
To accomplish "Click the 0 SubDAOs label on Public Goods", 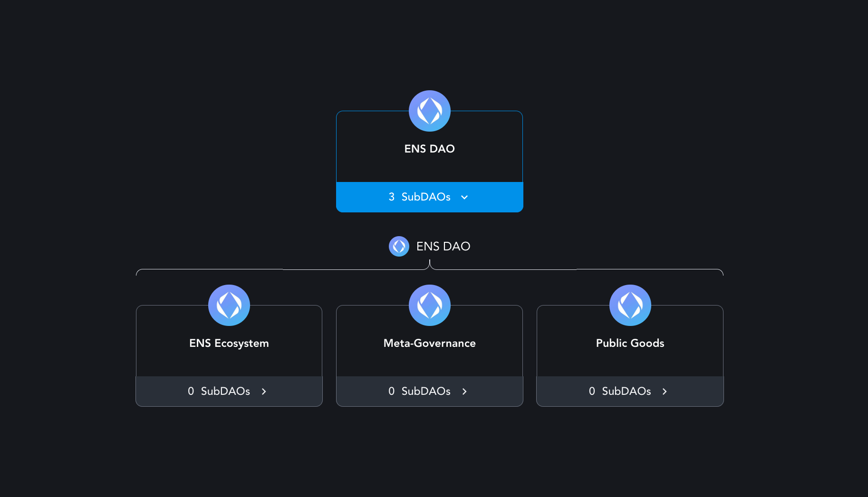I will pyautogui.click(x=620, y=391).
